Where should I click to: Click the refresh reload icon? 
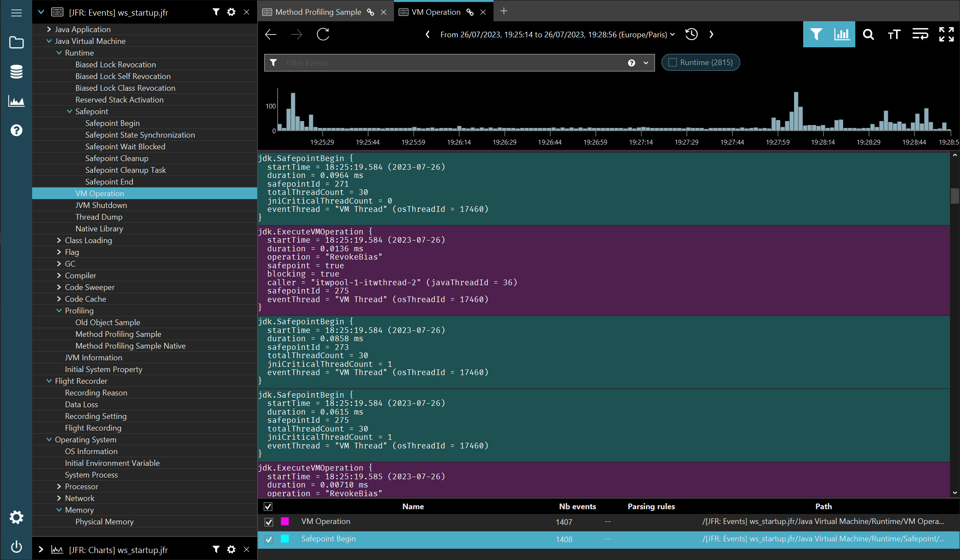(323, 34)
